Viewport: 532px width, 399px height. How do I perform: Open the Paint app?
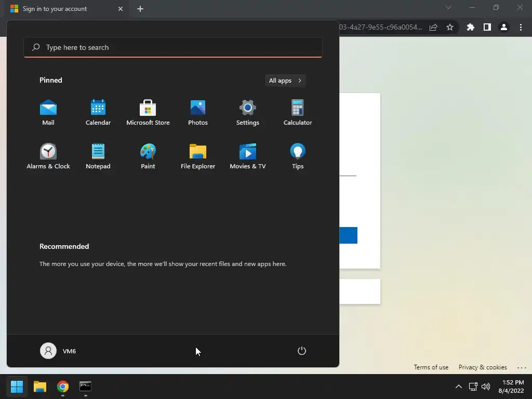148,156
